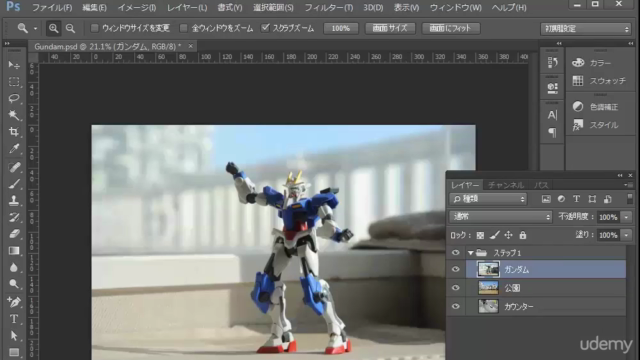
Task: Select the Lasso tool
Action: [14, 98]
